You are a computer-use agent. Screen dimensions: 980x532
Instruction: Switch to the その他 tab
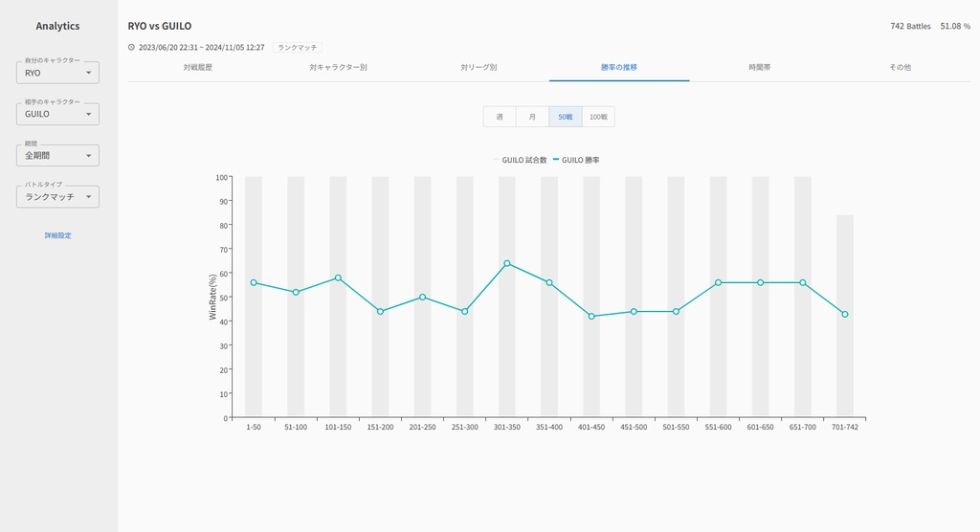pyautogui.click(x=900, y=68)
